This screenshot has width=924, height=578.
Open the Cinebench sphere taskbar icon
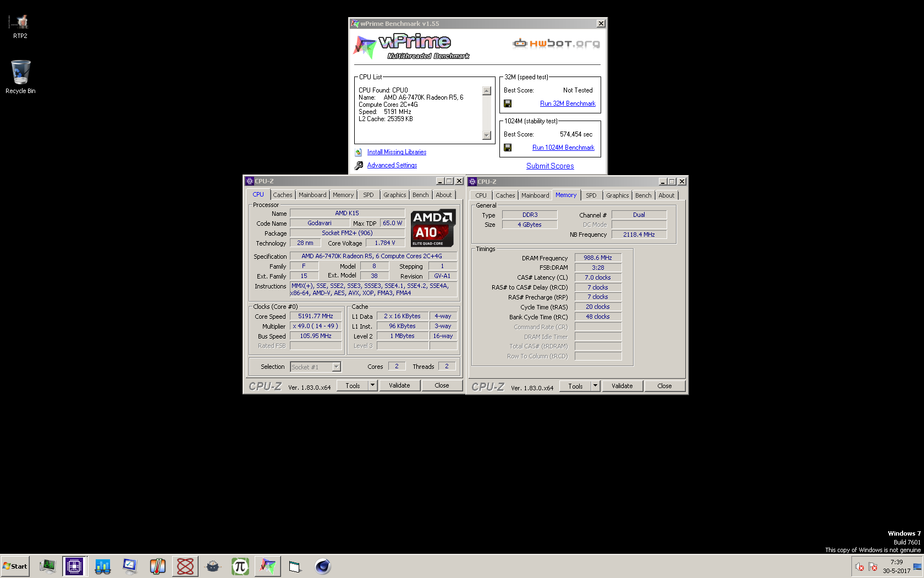(323, 566)
